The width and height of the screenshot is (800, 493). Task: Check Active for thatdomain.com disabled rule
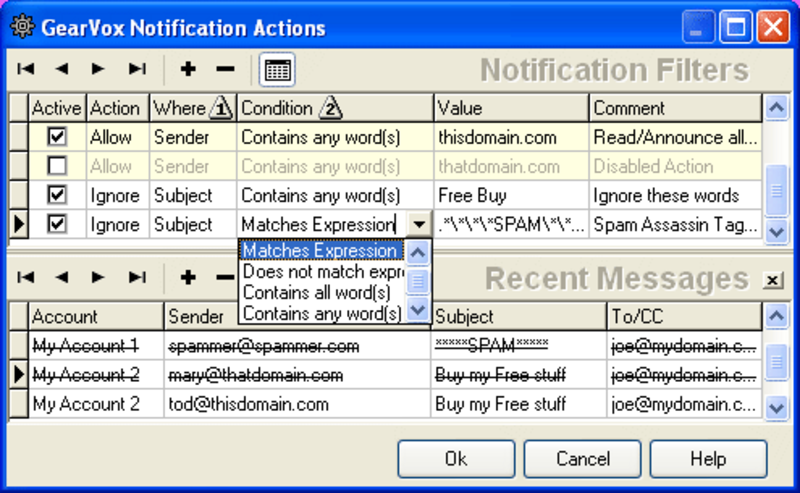click(57, 165)
